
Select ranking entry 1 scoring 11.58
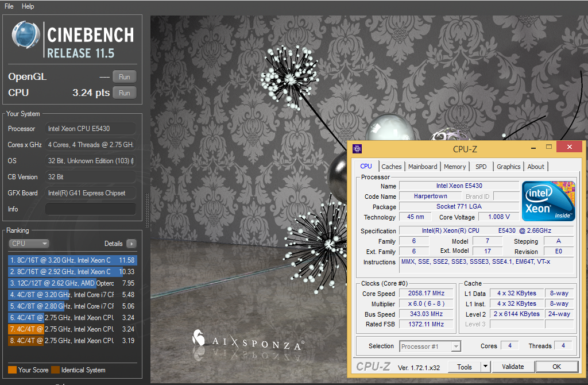click(x=72, y=260)
